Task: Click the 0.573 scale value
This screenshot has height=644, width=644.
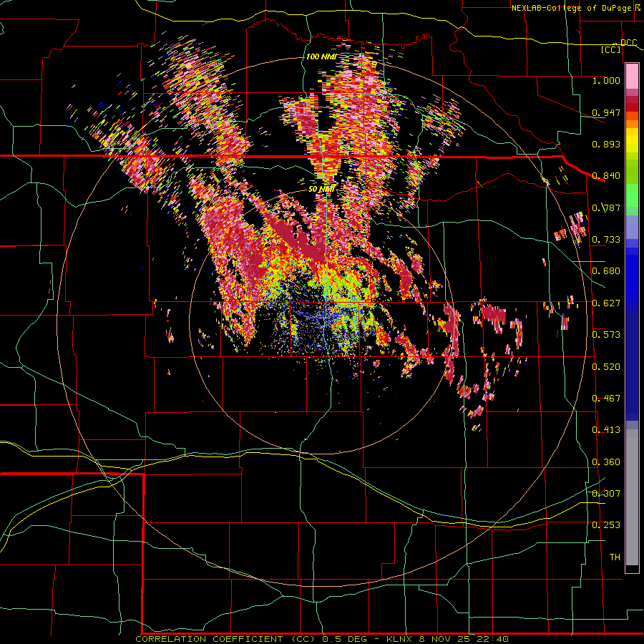Action: tap(606, 335)
